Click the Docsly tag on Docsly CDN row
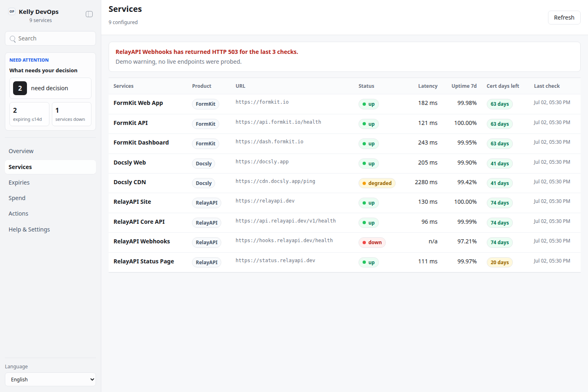Viewport: 588px width, 392px height. (x=203, y=183)
